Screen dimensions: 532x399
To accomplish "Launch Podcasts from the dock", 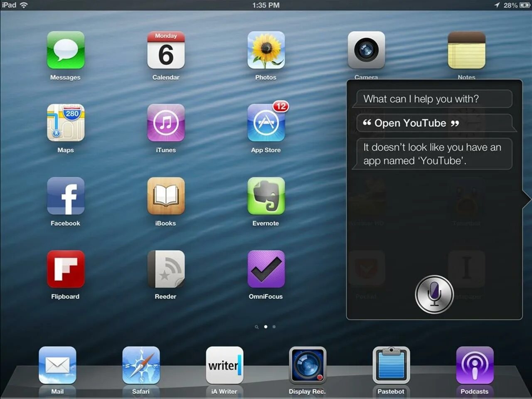I will [x=475, y=365].
